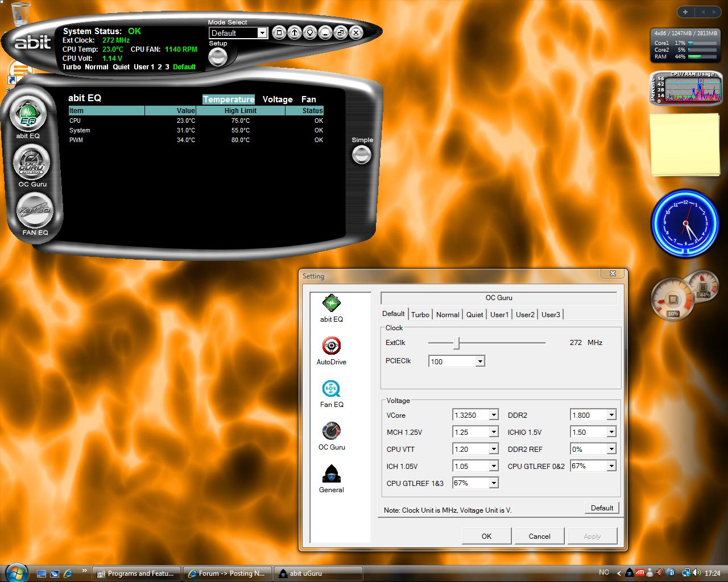Open the OC Guru round panel button
The height and width of the screenshot is (582, 728).
(x=31, y=163)
